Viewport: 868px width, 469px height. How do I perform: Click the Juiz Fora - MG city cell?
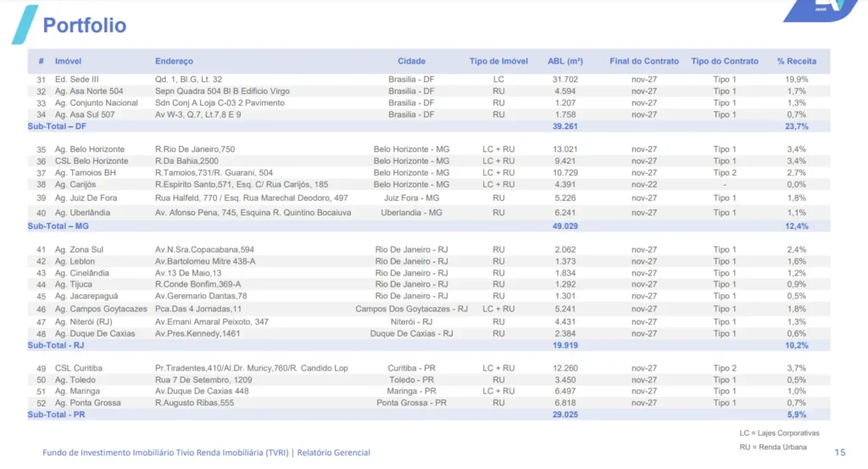(411, 198)
